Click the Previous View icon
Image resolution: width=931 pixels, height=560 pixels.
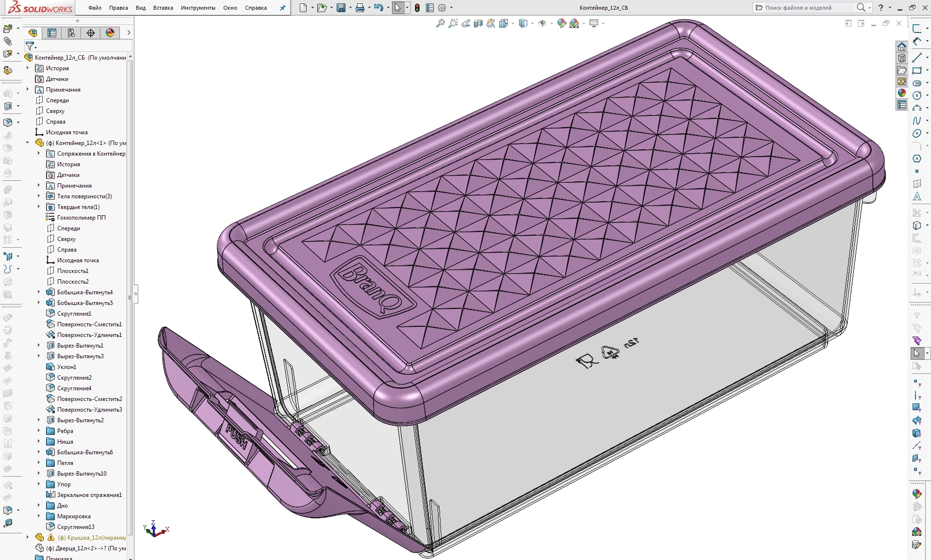click(466, 23)
